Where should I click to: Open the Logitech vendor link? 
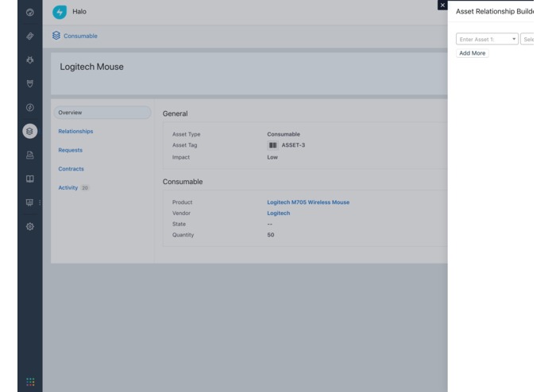point(279,213)
